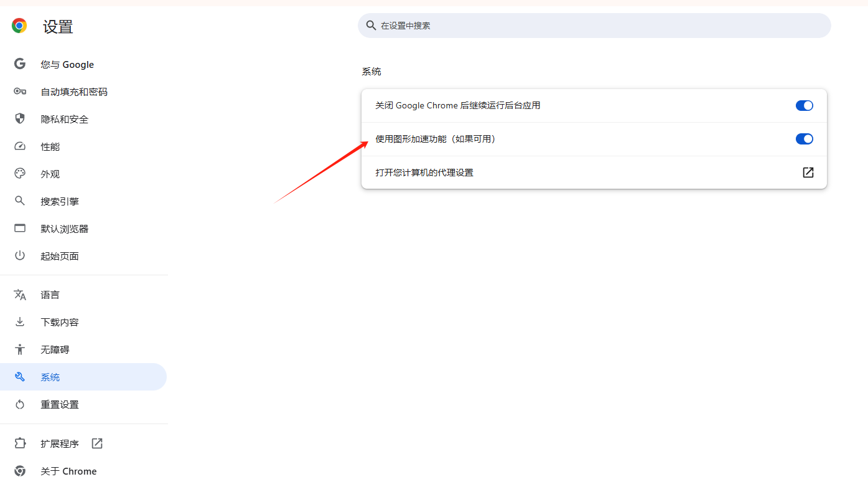Go to 起始页面 settings
Viewport: 868px width, 502px height.
tap(83, 256)
